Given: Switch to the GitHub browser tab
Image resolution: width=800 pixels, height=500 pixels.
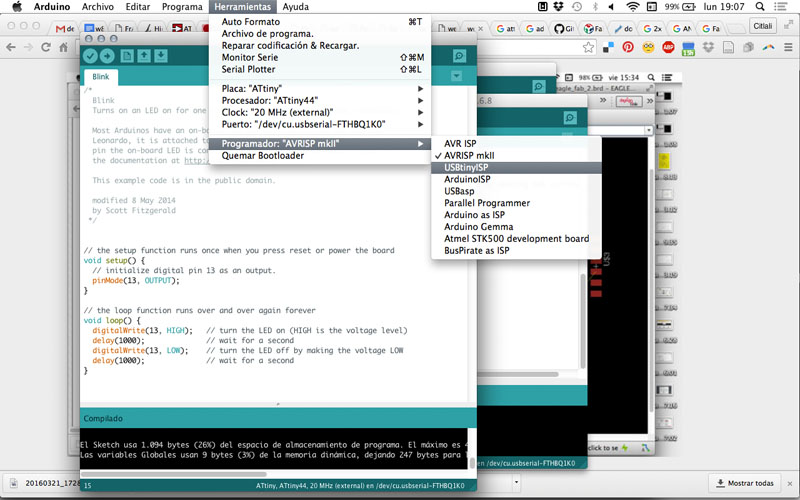Looking at the screenshot, I should (x=564, y=29).
